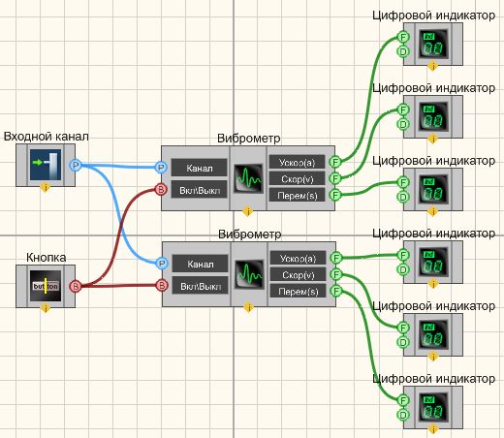Select the Канал field of upper Виброметр
This screenshot has width=504, height=438.
[x=200, y=168]
